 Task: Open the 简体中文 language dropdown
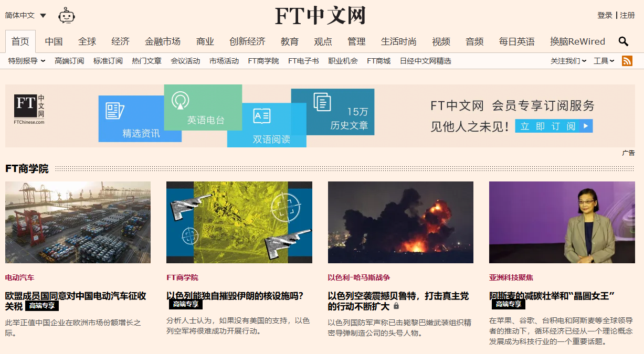pos(26,15)
